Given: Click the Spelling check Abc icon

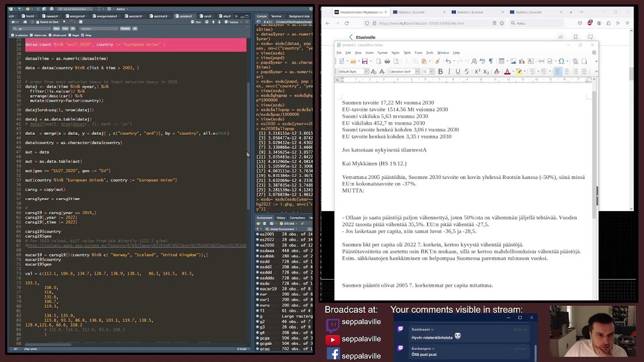Looking at the screenshot, I should pyautogui.click(x=482, y=61).
